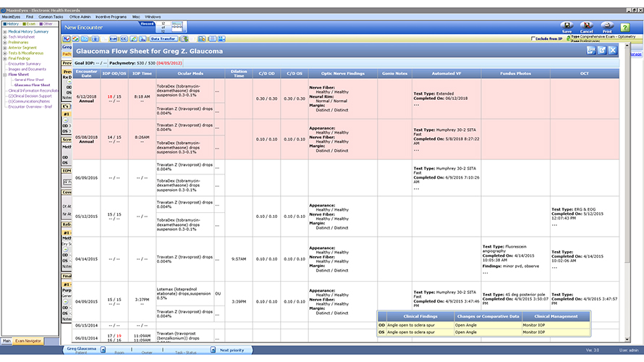This screenshot has width=644, height=362.
Task: Toggle the History filter in navigator
Action: (11, 24)
